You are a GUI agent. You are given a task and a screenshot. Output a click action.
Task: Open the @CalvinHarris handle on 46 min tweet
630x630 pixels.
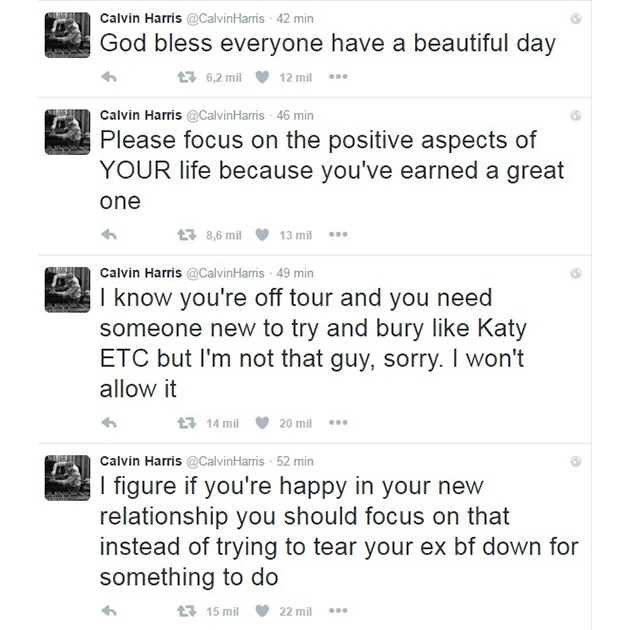[228, 115]
